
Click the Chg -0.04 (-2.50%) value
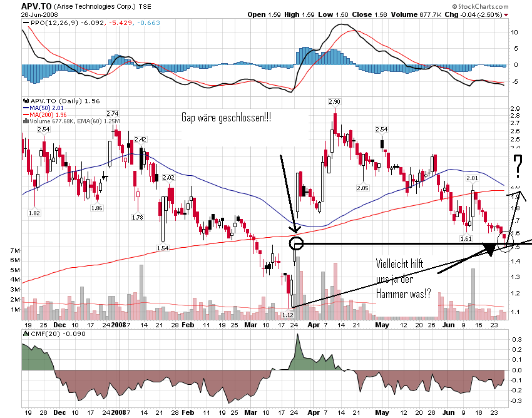click(x=474, y=14)
